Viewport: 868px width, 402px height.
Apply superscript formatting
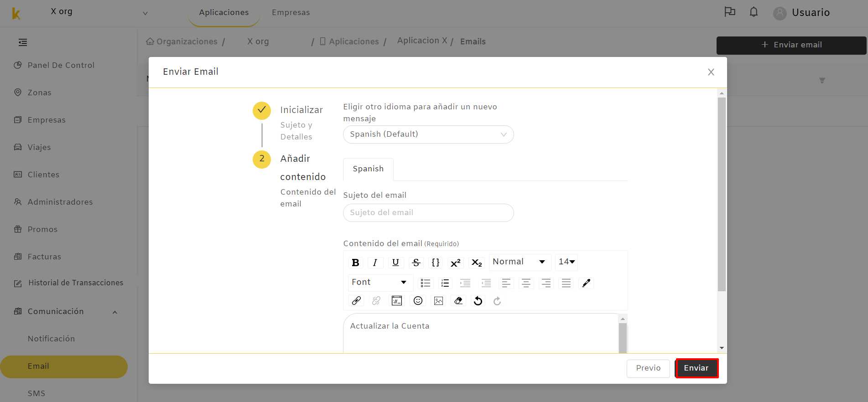455,263
